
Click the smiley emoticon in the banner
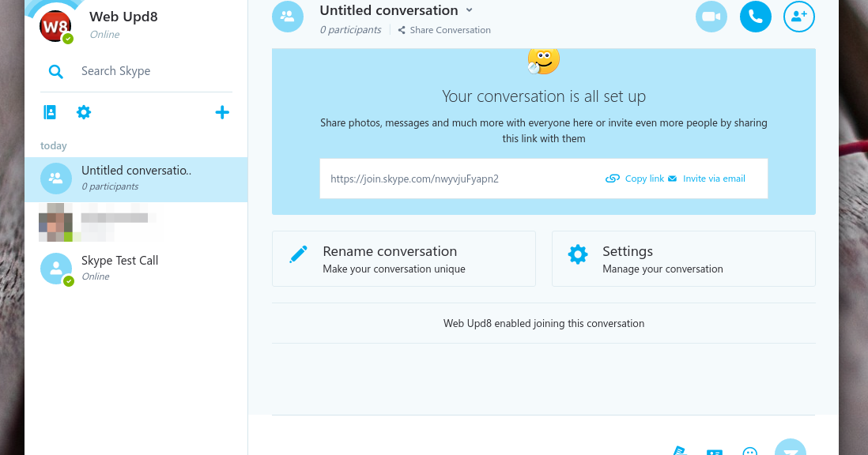point(544,61)
